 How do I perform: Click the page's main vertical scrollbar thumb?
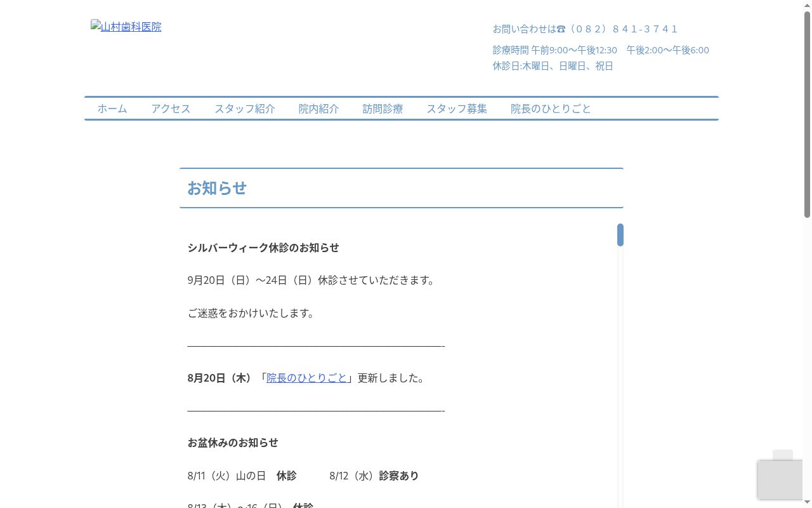coord(807,114)
